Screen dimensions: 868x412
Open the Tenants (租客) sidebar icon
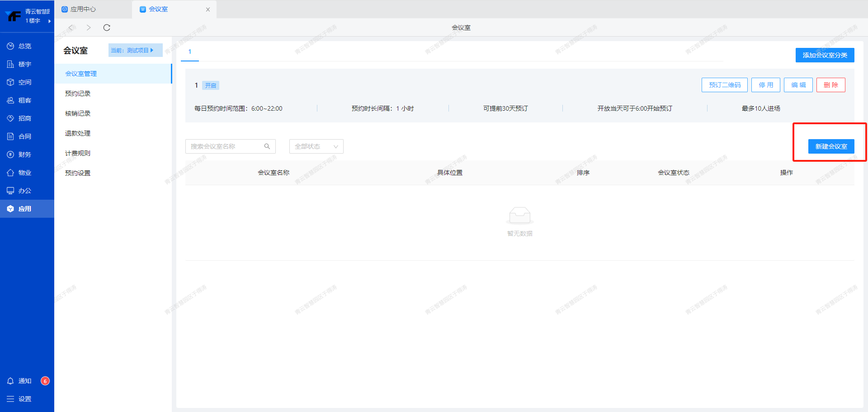pos(10,100)
